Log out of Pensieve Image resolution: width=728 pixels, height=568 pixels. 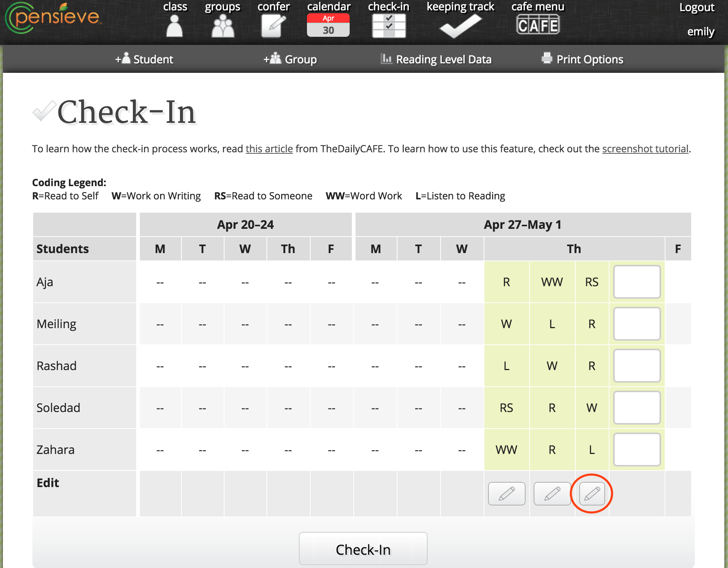(x=697, y=7)
